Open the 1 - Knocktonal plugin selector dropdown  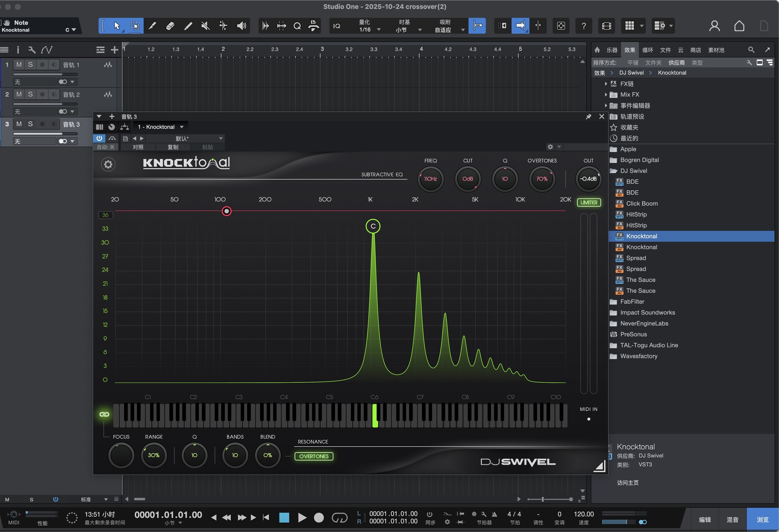[161, 127]
